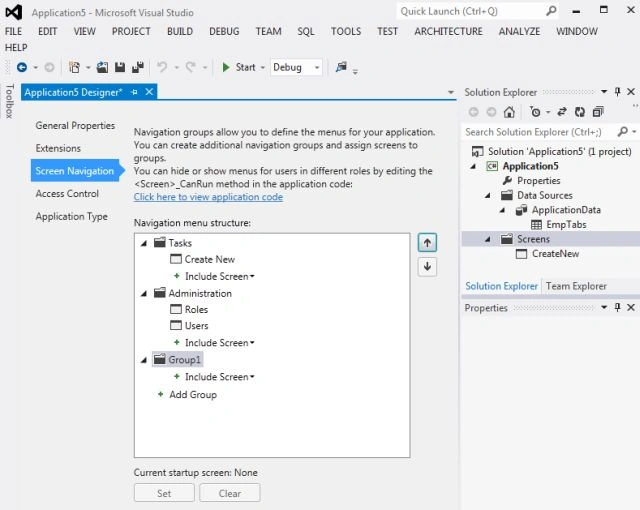Screen dimensions: 640x510
Task: Toggle pin on Properties panel
Action: point(618,307)
